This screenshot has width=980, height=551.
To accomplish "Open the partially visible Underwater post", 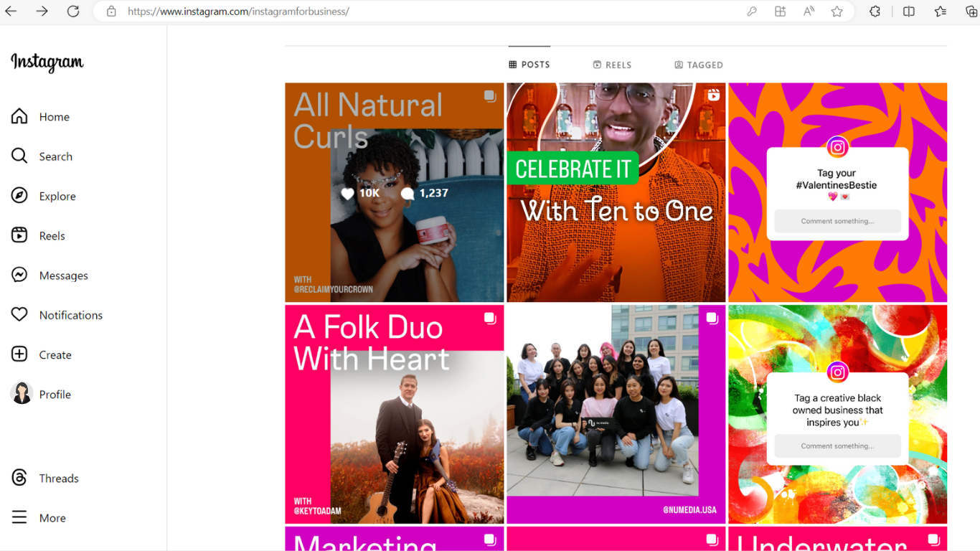I will point(838,539).
